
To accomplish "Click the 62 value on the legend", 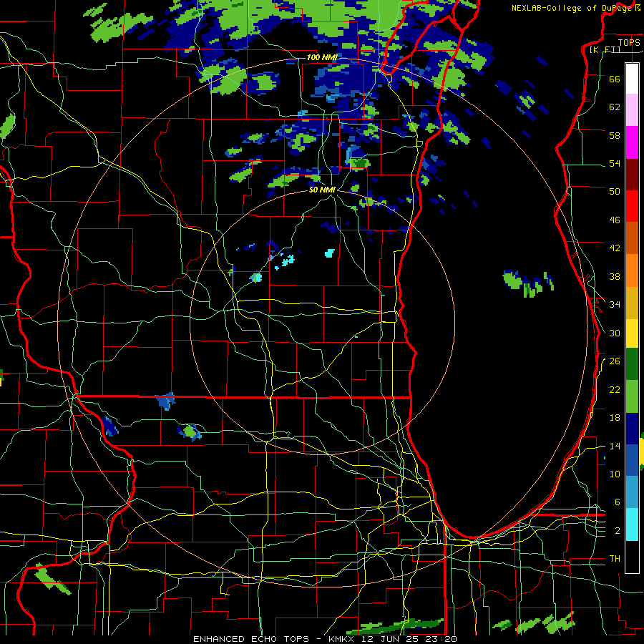I will click(x=615, y=107).
